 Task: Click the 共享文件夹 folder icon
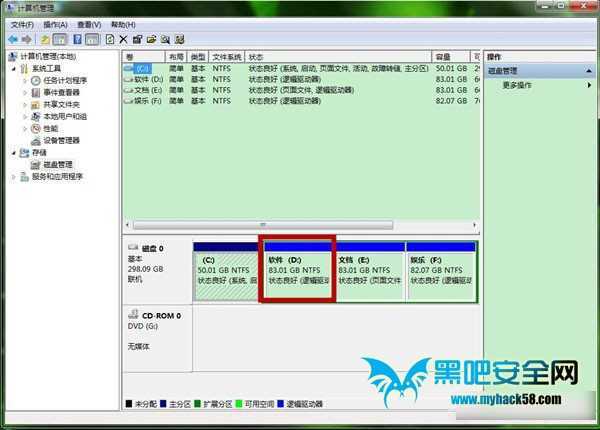pyautogui.click(x=36, y=104)
